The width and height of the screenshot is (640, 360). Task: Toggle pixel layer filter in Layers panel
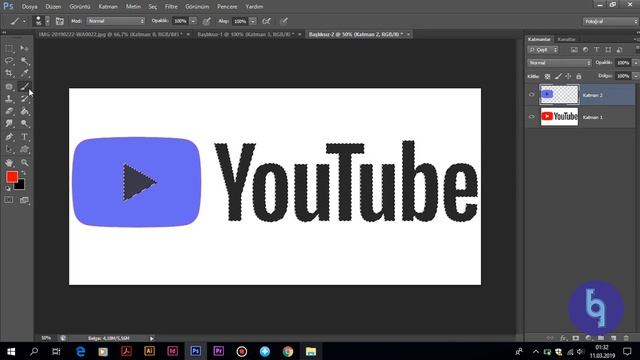pos(574,50)
